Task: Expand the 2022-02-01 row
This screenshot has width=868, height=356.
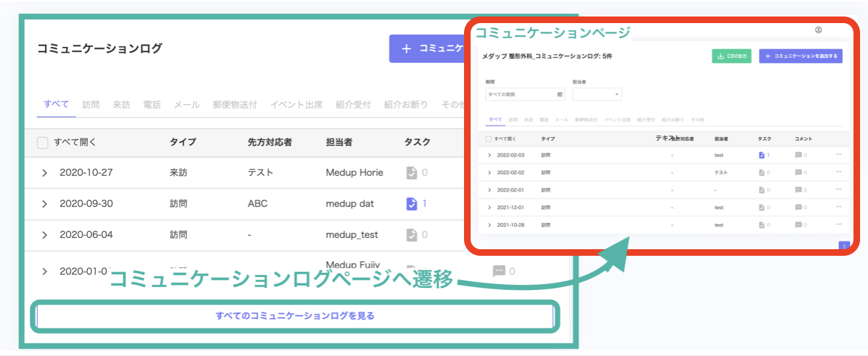Action: pyautogui.click(x=489, y=190)
